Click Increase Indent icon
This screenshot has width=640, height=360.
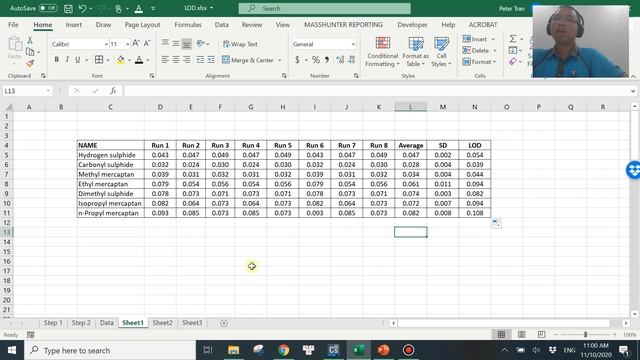point(211,60)
